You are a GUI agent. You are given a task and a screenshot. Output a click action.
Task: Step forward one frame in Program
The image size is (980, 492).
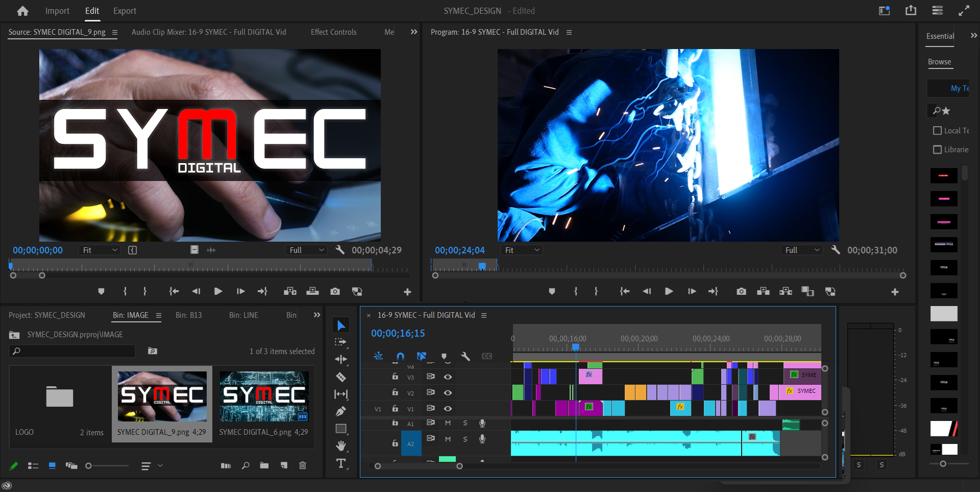click(692, 291)
